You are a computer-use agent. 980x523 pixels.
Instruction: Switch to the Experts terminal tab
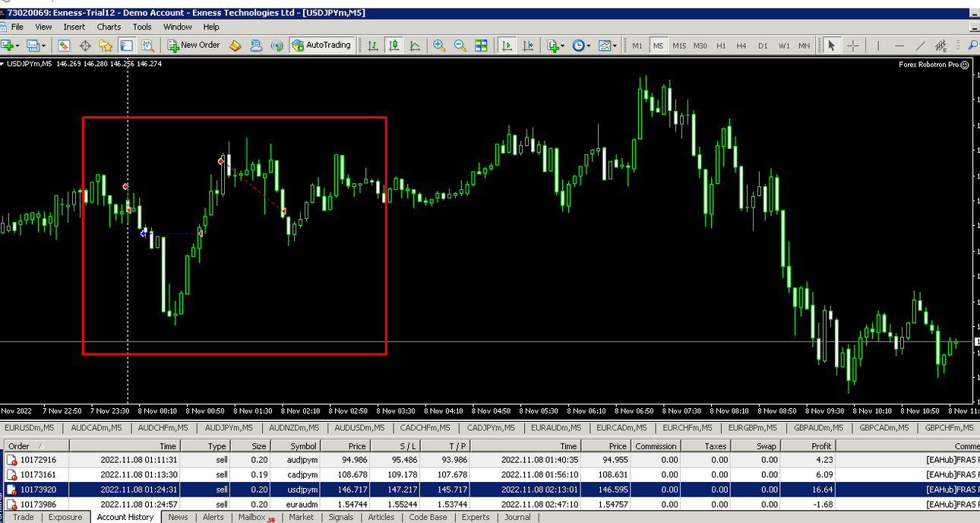pos(476,517)
